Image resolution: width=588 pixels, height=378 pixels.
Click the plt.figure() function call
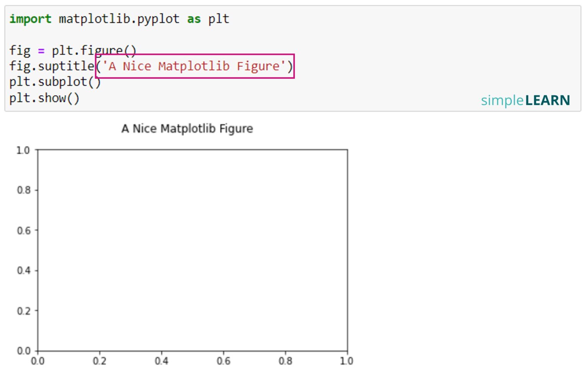[96, 50]
